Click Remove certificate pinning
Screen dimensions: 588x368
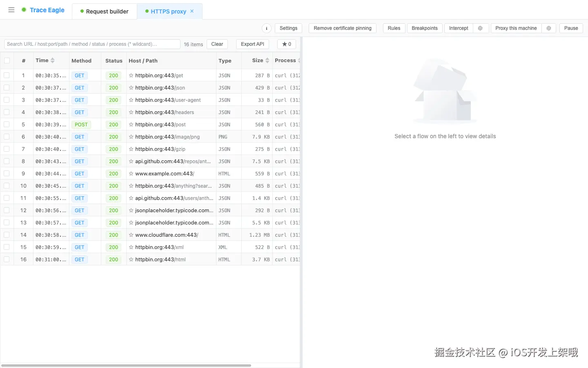(x=343, y=28)
